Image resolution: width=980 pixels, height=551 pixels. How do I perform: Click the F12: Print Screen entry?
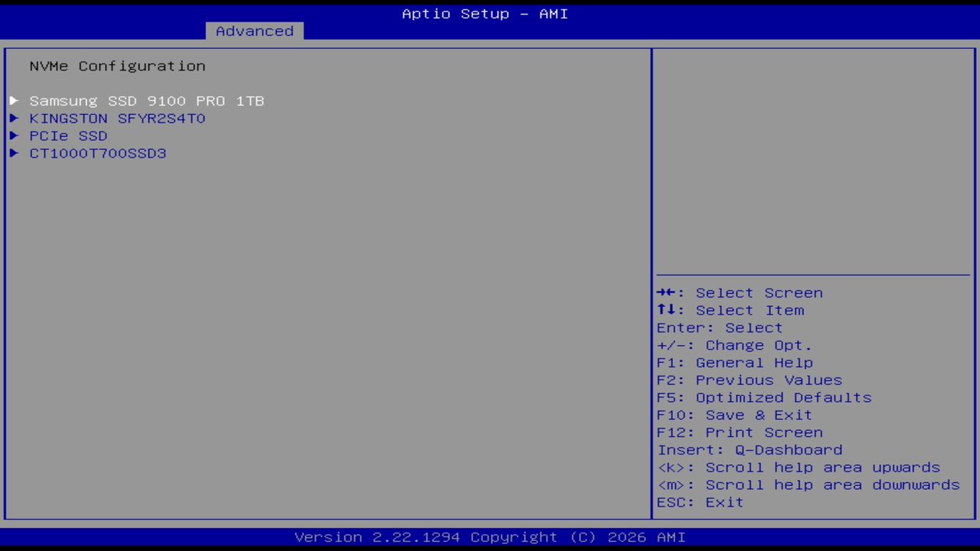click(x=740, y=432)
